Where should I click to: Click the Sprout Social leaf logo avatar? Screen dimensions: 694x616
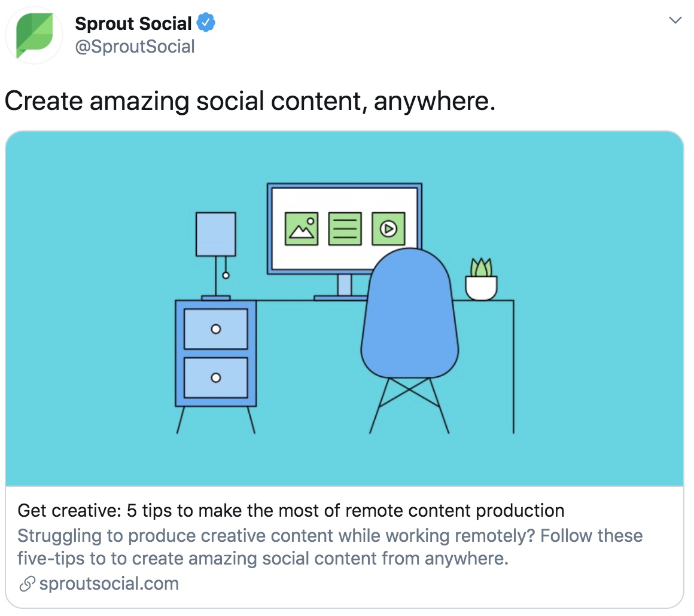click(x=34, y=35)
